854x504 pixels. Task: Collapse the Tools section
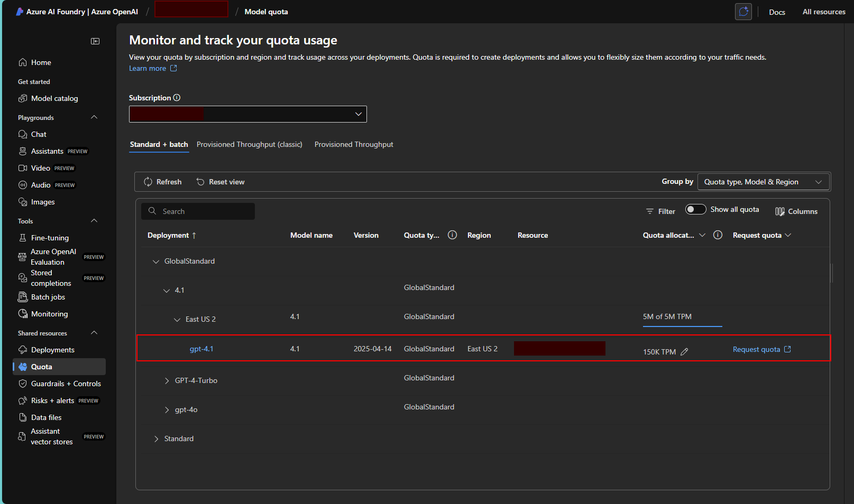coord(94,221)
